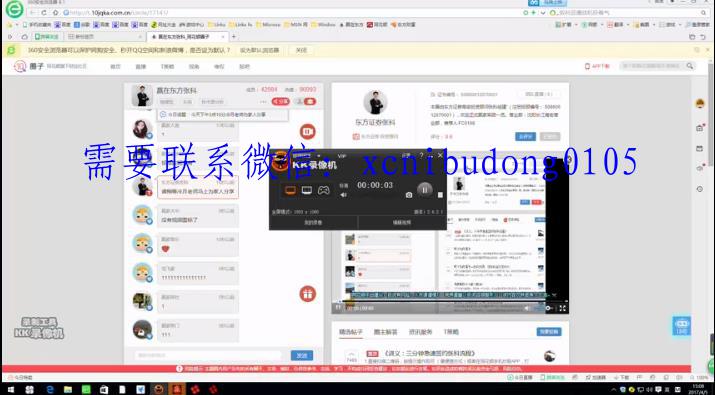Select full-screen mode icon in KK recorder

[x=290, y=190]
